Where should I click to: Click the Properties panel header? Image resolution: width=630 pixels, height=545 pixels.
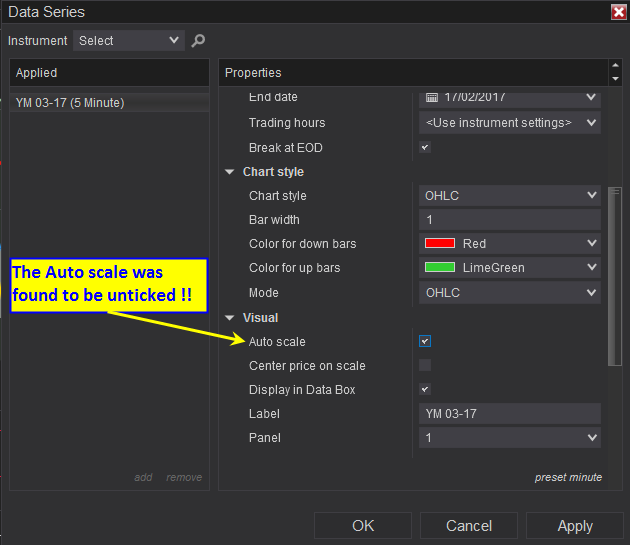pos(413,73)
